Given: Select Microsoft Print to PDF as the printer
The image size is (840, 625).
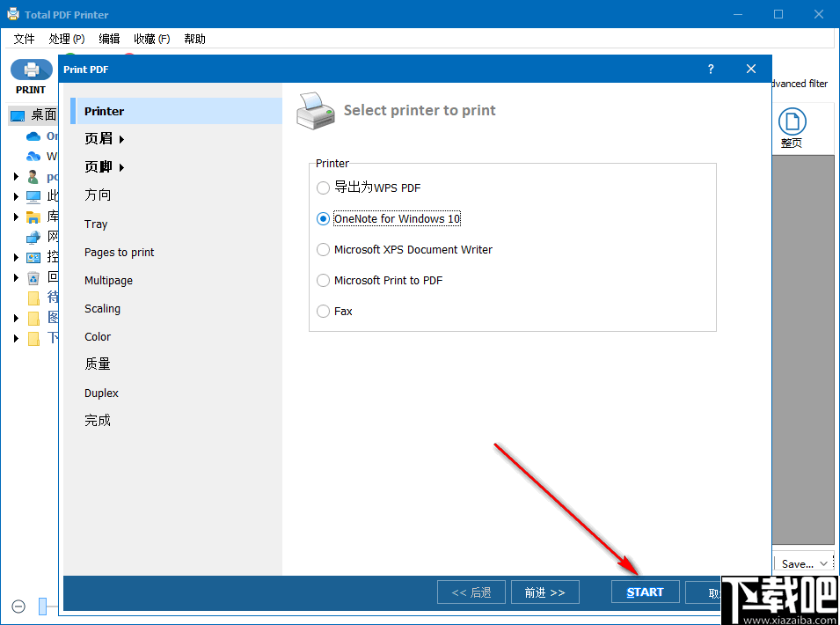Looking at the screenshot, I should pyautogui.click(x=323, y=280).
